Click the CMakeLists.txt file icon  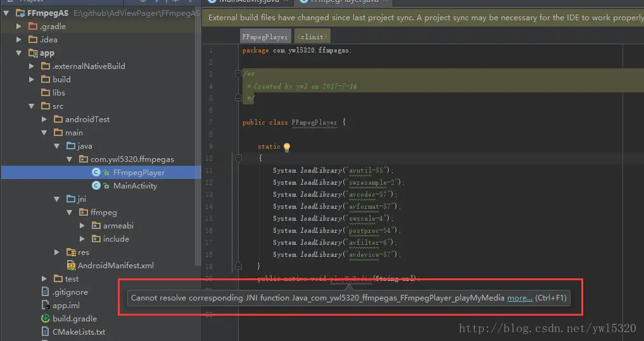(x=46, y=332)
